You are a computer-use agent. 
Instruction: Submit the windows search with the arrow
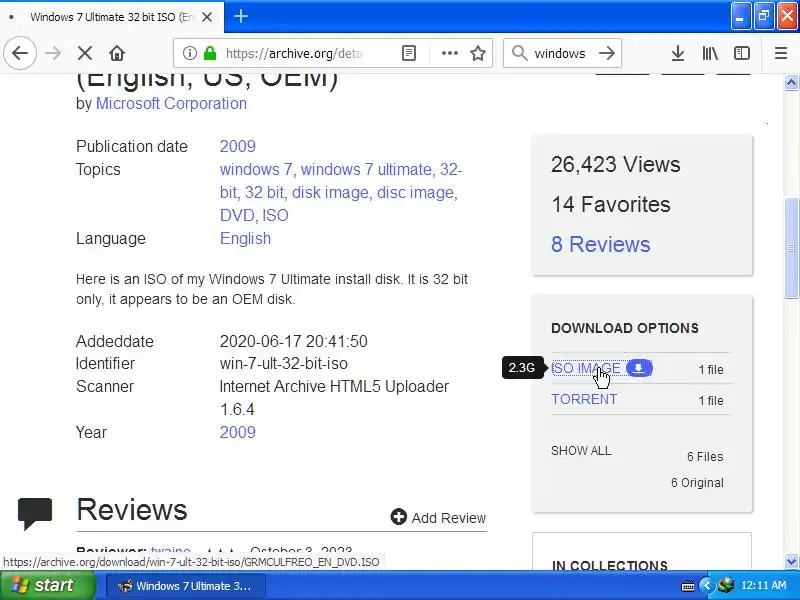(x=607, y=53)
